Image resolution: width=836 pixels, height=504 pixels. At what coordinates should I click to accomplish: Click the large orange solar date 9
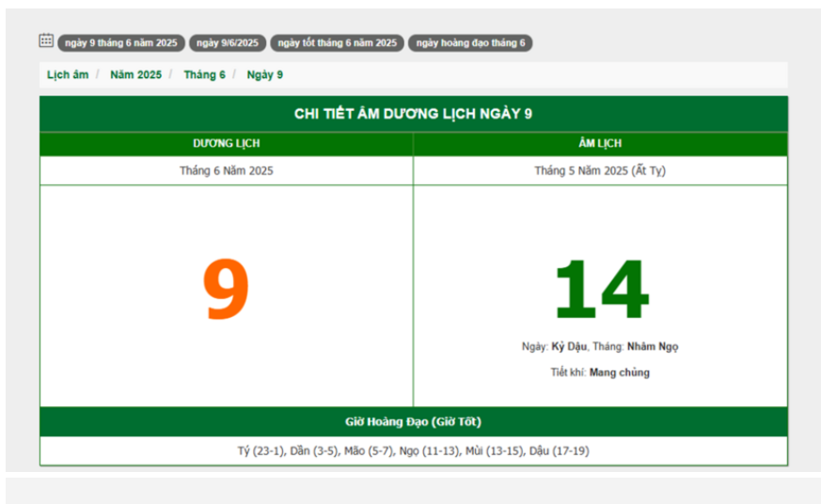coord(227,291)
